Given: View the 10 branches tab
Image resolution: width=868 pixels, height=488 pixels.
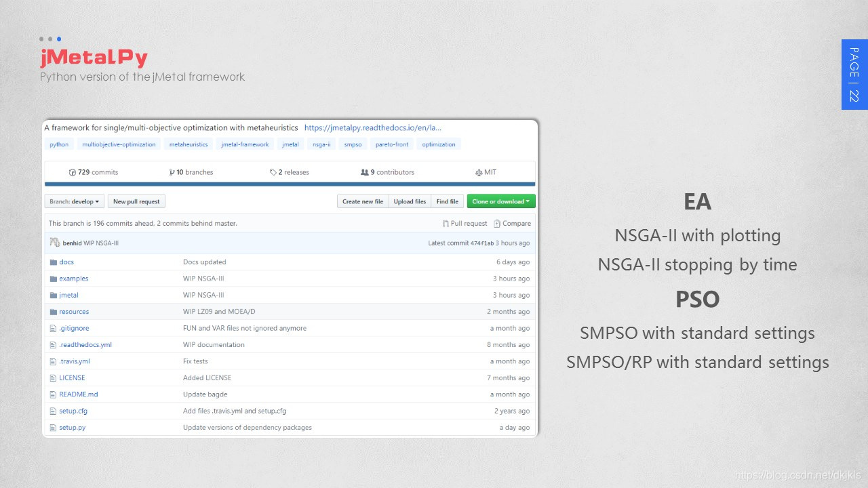Looking at the screenshot, I should pos(191,172).
